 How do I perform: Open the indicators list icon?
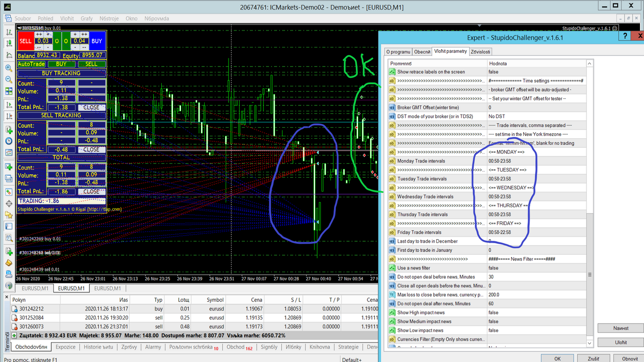point(8,130)
